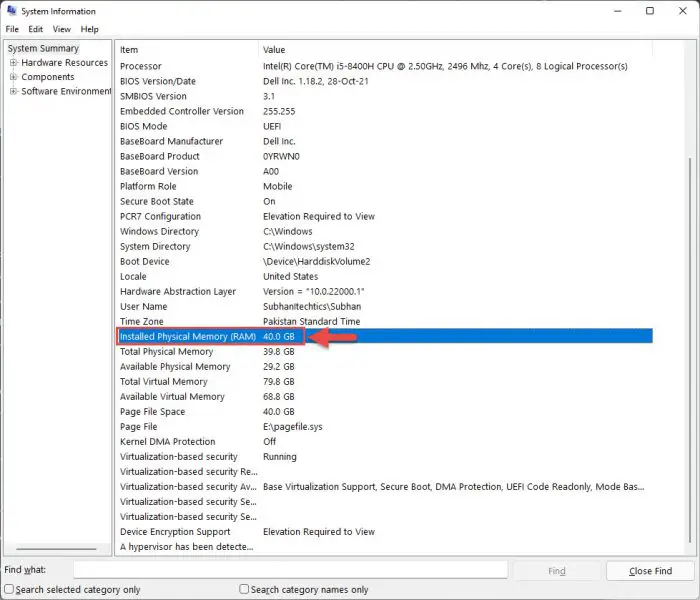This screenshot has width=700, height=600.
Task: Open the Help menu
Action: (90, 29)
